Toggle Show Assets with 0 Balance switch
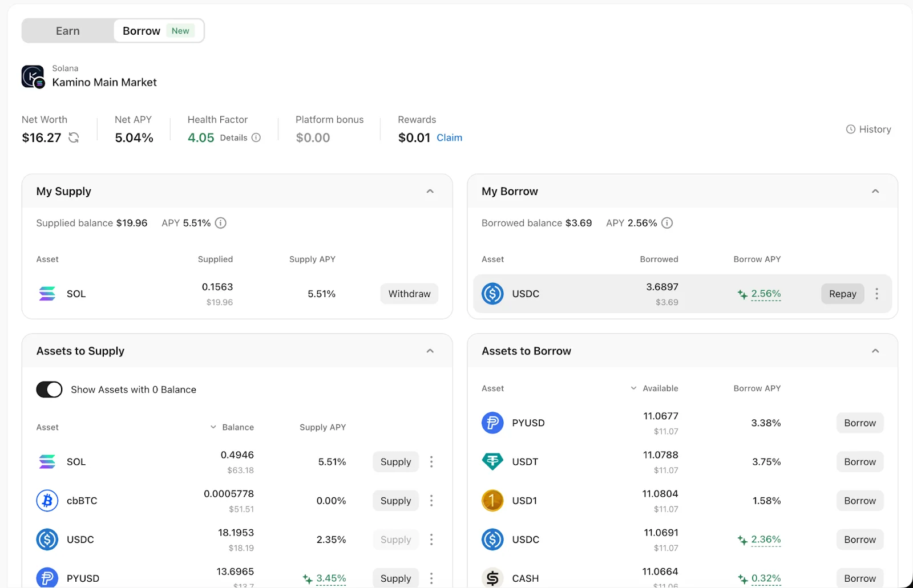 (50, 390)
